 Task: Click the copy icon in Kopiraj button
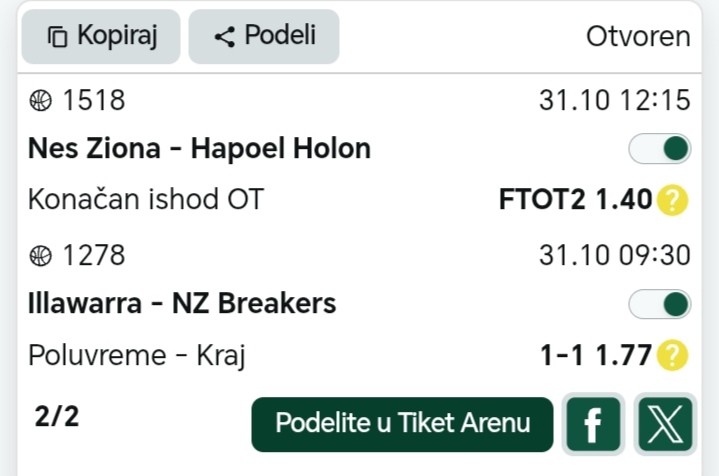click(58, 38)
